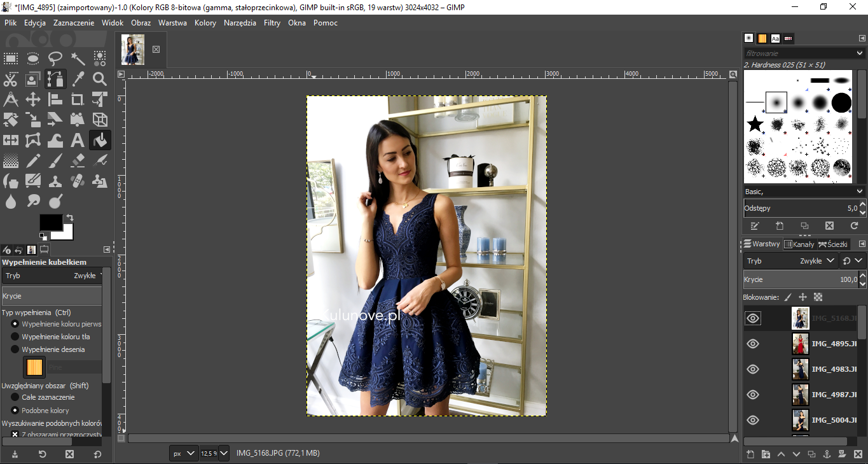Adjust brush Odstępy spacing slider
The image size is (868, 464).
click(x=800, y=208)
